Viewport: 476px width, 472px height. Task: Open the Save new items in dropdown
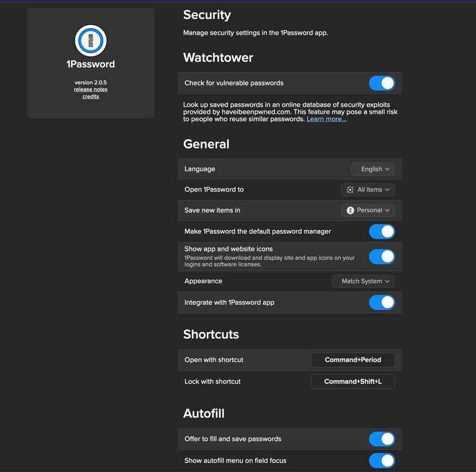click(x=368, y=210)
